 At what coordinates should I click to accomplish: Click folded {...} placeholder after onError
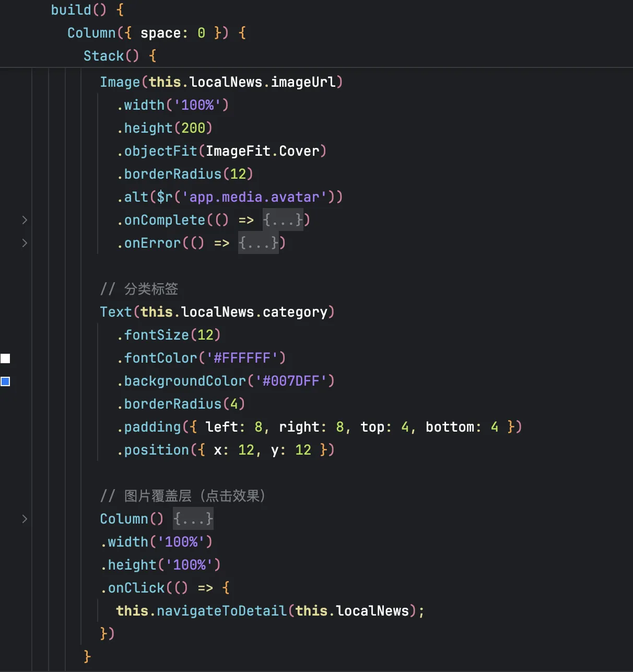pyautogui.click(x=258, y=243)
